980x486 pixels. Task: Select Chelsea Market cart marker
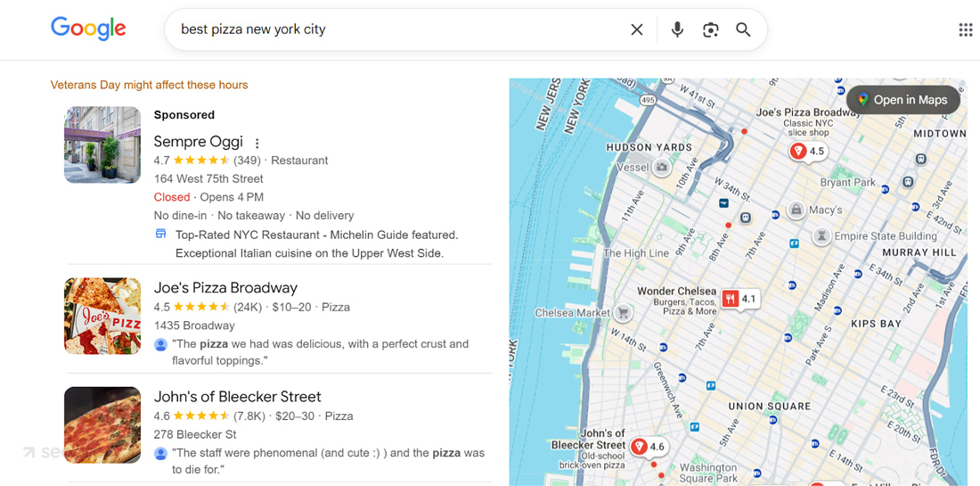pos(623,312)
